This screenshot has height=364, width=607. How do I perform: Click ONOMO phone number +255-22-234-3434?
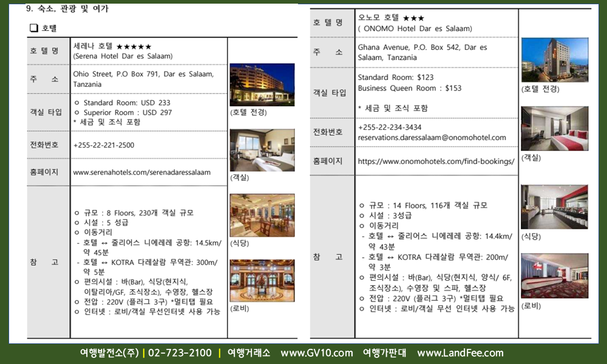point(390,127)
